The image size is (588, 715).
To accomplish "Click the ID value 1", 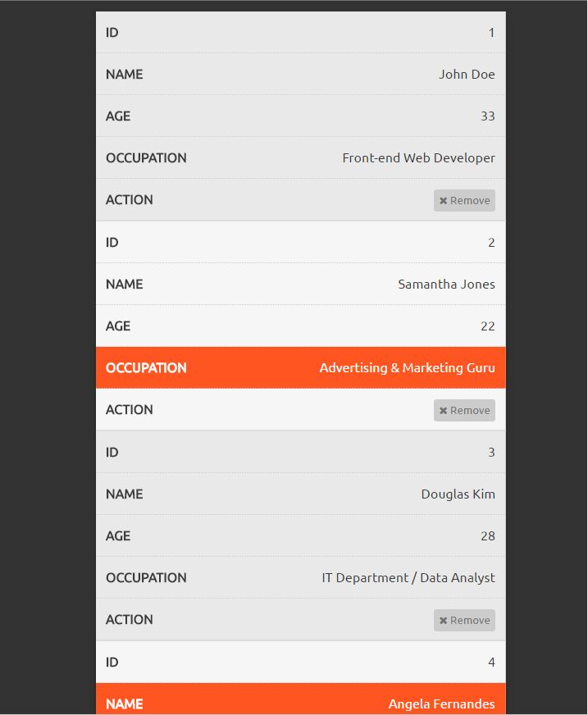I will pyautogui.click(x=491, y=33).
